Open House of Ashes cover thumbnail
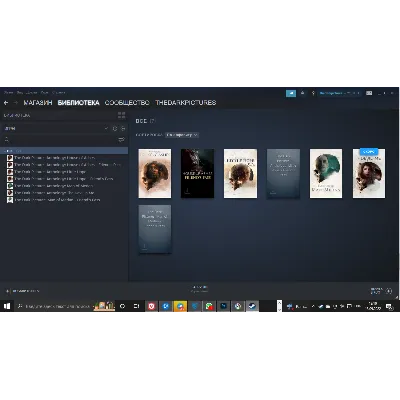This screenshot has height=400, width=400. 155,173
